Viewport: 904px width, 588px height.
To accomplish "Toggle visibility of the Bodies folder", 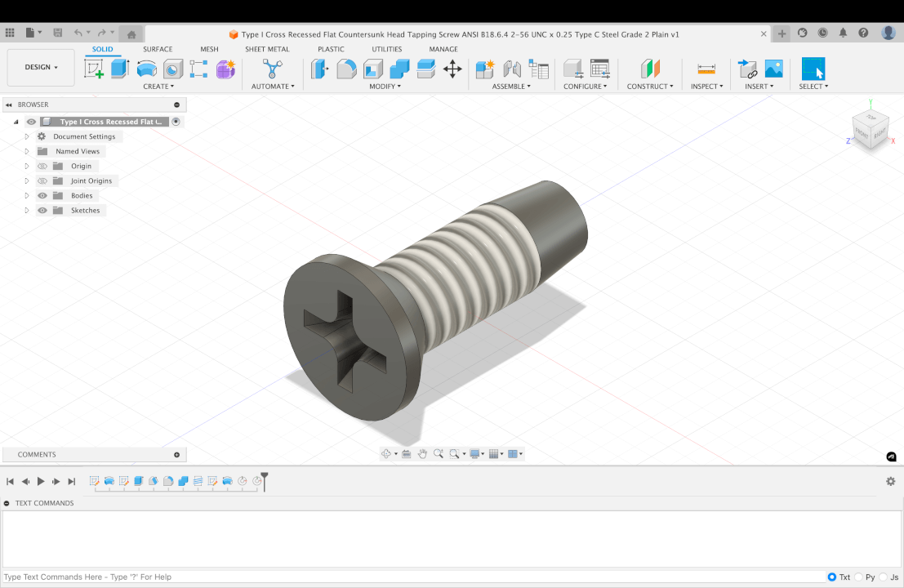I will pyautogui.click(x=42, y=195).
